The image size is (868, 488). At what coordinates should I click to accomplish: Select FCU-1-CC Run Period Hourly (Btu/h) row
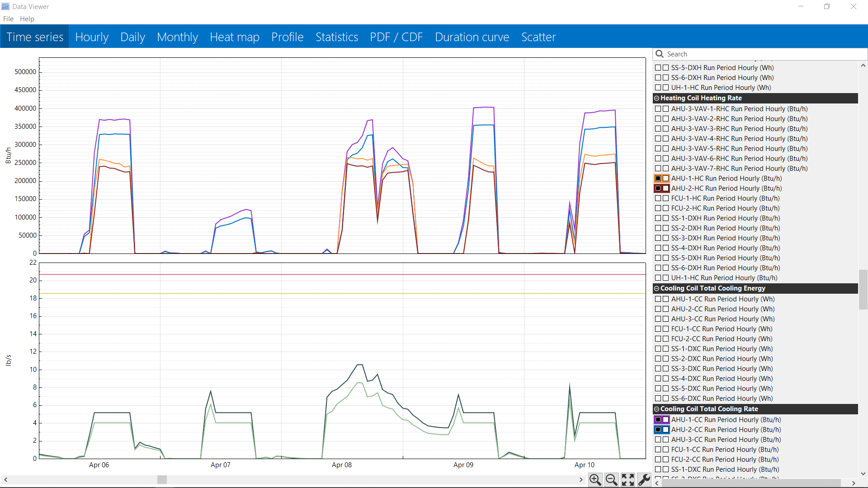756,450
